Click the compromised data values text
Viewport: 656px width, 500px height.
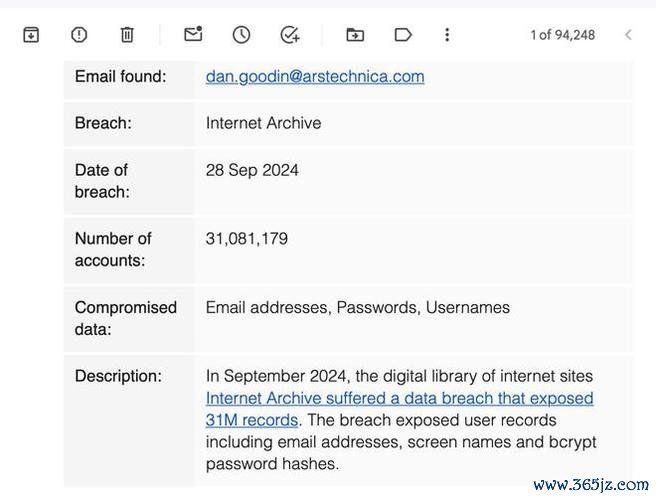pyautogui.click(x=358, y=308)
